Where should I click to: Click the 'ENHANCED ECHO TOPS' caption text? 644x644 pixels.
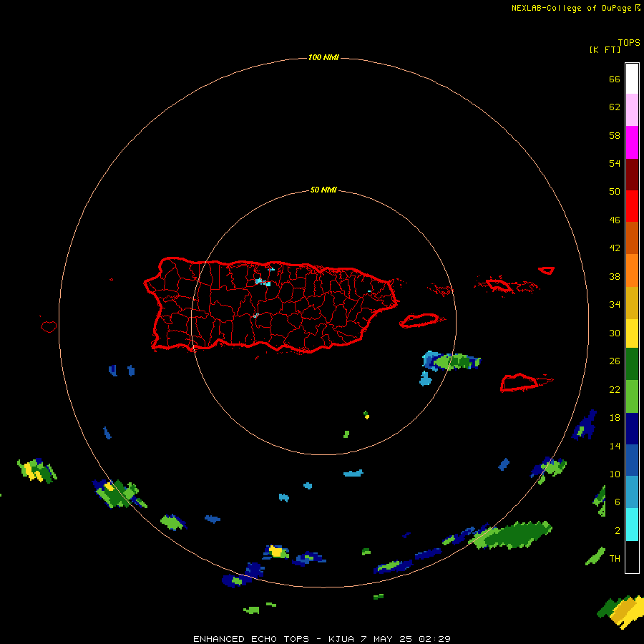(x=251, y=639)
